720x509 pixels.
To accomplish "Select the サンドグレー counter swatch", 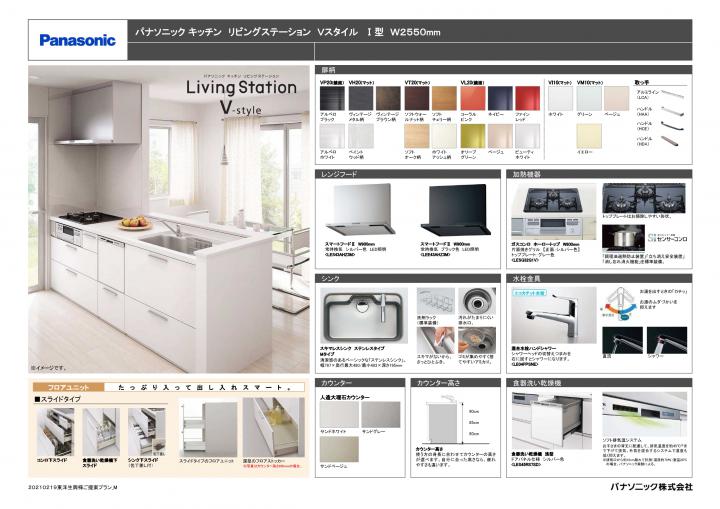I will [x=381, y=415].
